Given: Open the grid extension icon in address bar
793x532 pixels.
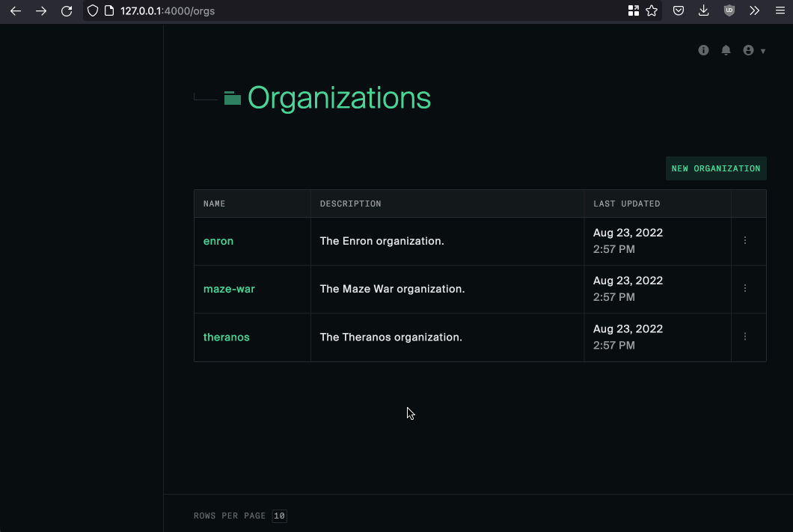Looking at the screenshot, I should (633, 10).
